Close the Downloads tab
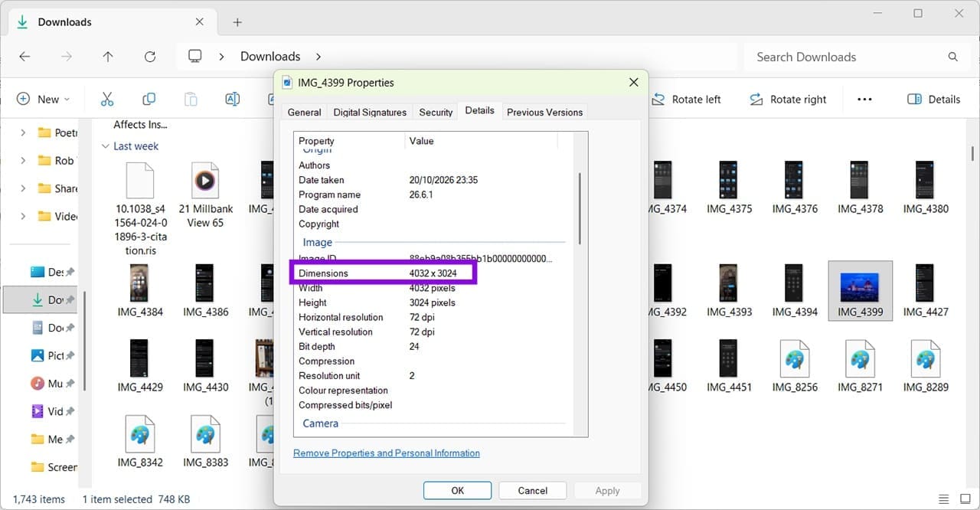The image size is (980, 510). coord(199,22)
